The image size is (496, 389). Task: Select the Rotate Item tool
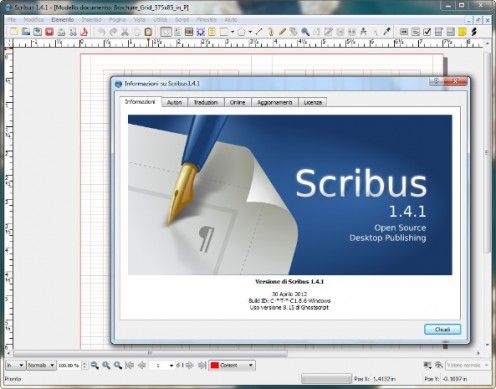(x=293, y=32)
